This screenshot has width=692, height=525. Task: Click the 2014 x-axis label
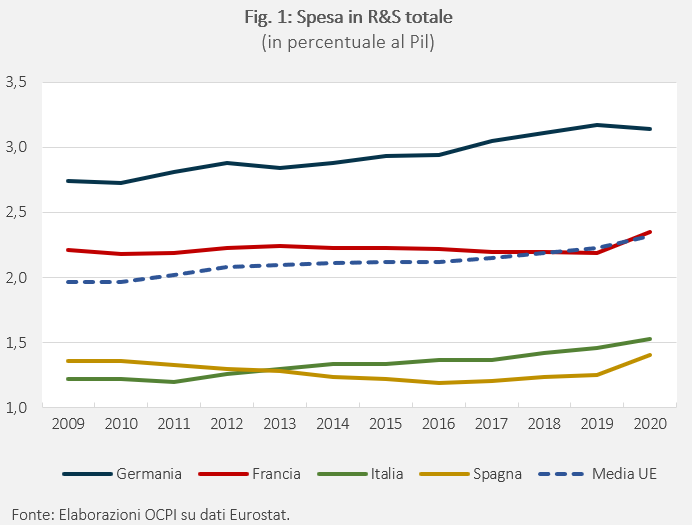tap(333, 424)
